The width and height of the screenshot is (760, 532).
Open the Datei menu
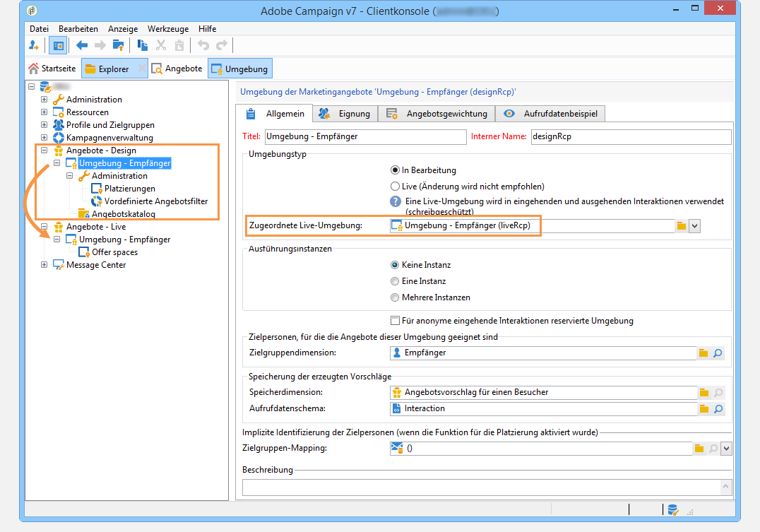click(40, 28)
